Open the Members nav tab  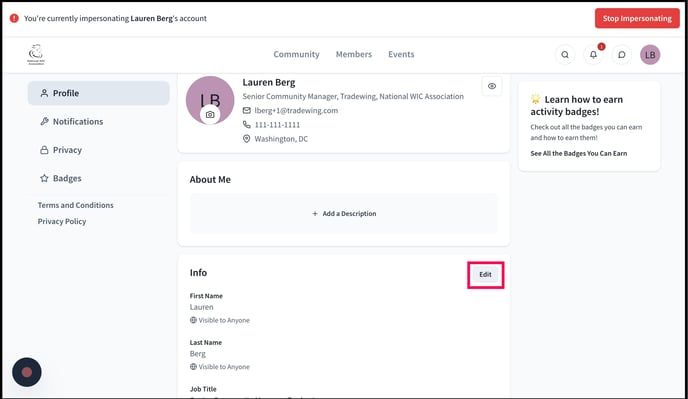coord(354,54)
